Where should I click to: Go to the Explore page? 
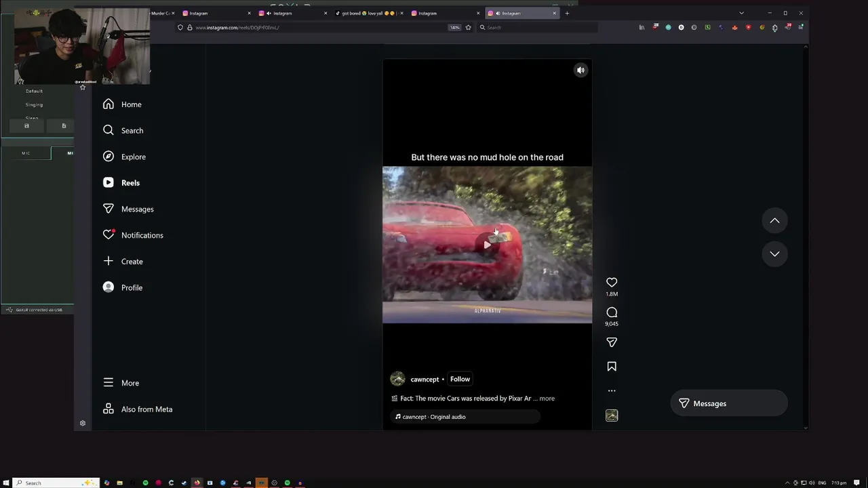coord(125,157)
